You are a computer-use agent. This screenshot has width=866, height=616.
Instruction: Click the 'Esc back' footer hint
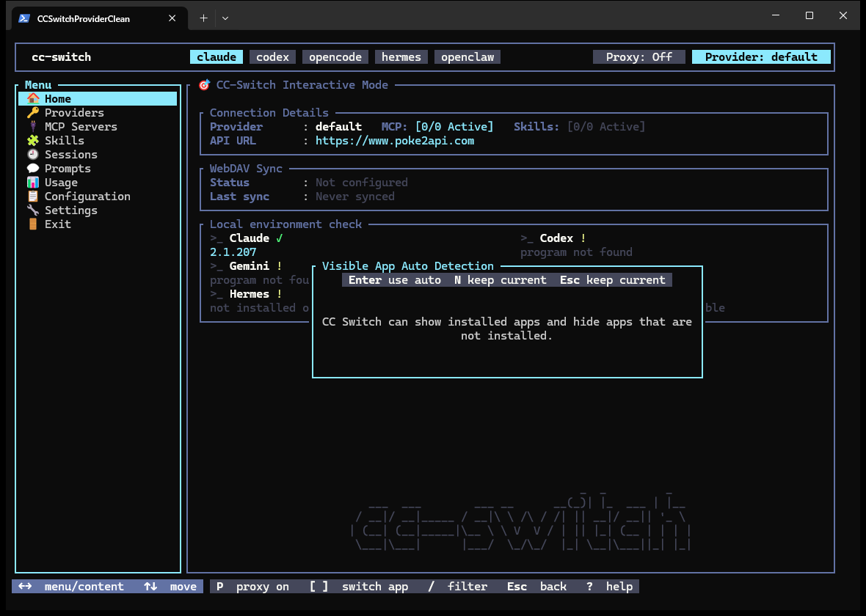coord(536,586)
